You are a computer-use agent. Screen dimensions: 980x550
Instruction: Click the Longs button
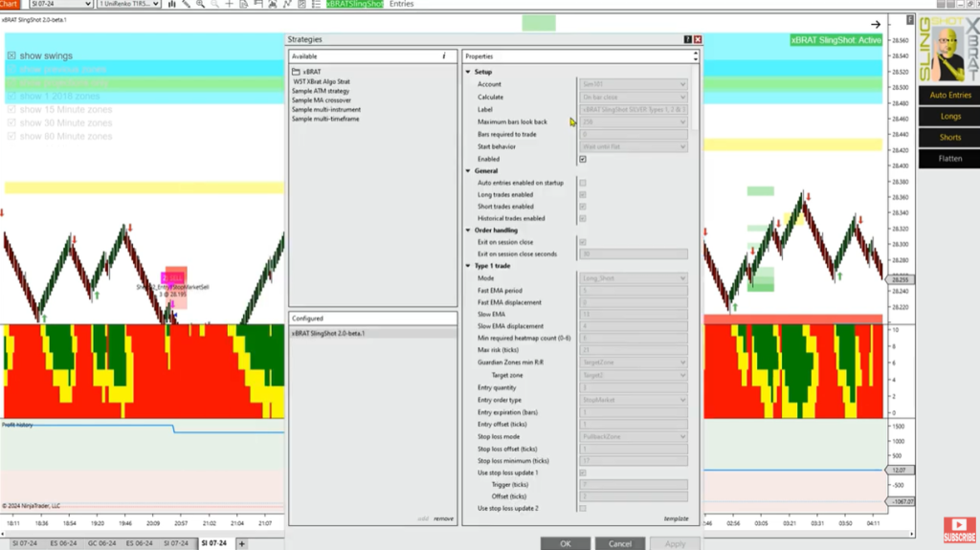950,117
